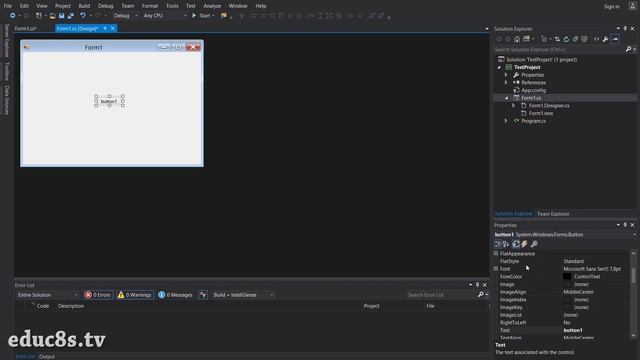Open the Analyze menu
The width and height of the screenshot is (640, 360).
tap(212, 6)
